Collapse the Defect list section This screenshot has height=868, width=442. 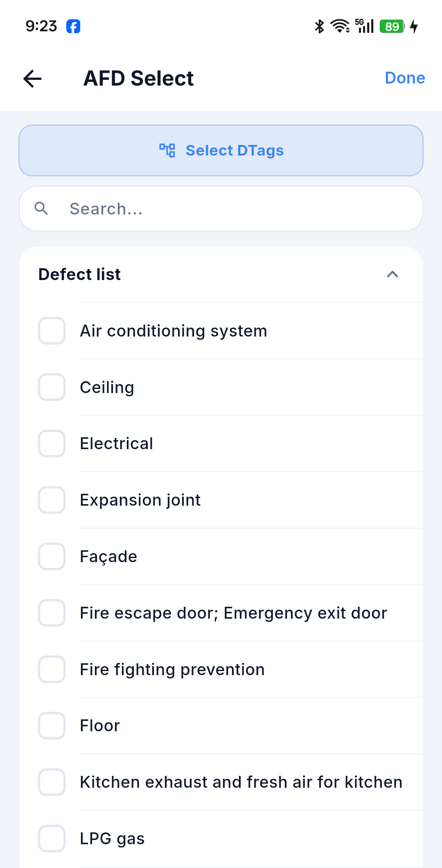pos(392,274)
